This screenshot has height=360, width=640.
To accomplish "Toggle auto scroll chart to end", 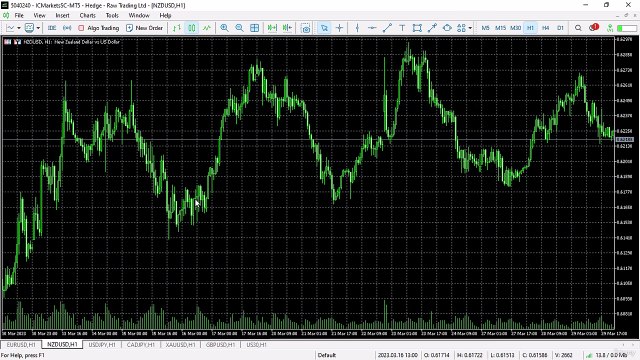I will click(272, 28).
